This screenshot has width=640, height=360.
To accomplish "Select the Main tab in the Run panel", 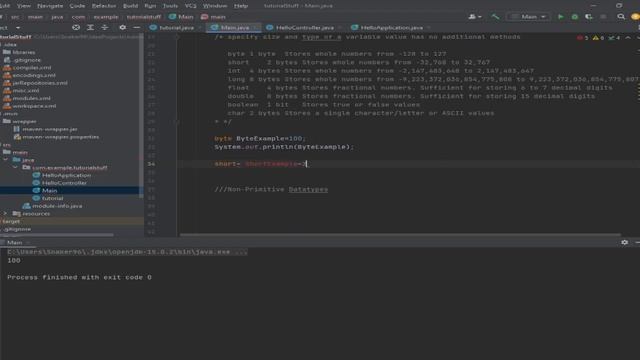I will tap(15, 242).
